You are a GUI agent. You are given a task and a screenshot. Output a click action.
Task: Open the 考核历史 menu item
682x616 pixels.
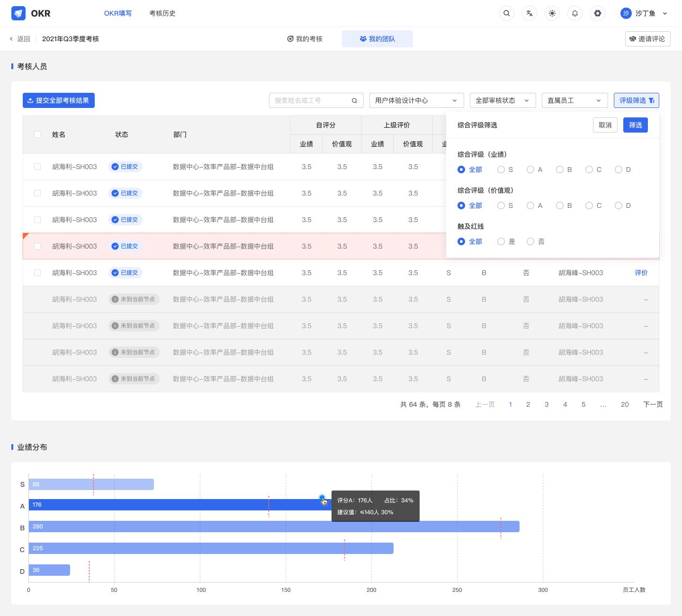tap(162, 13)
